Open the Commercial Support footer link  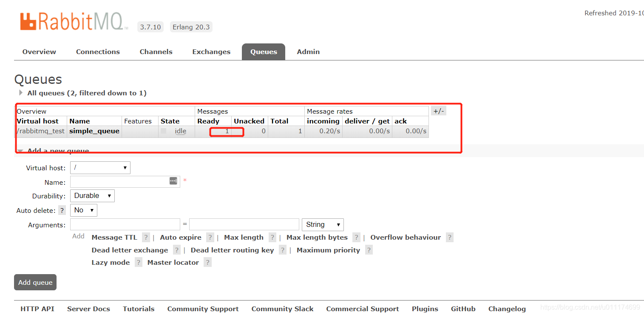pos(363,309)
